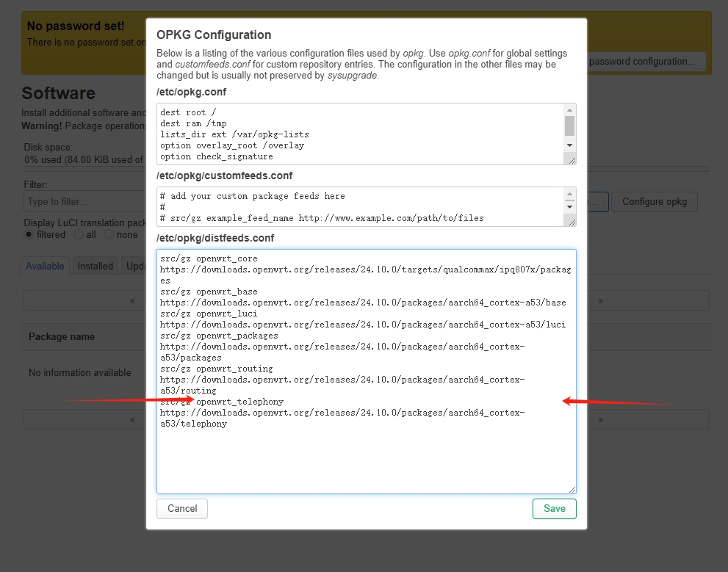Switch to the Installed tab
728x572 pixels.
(95, 266)
